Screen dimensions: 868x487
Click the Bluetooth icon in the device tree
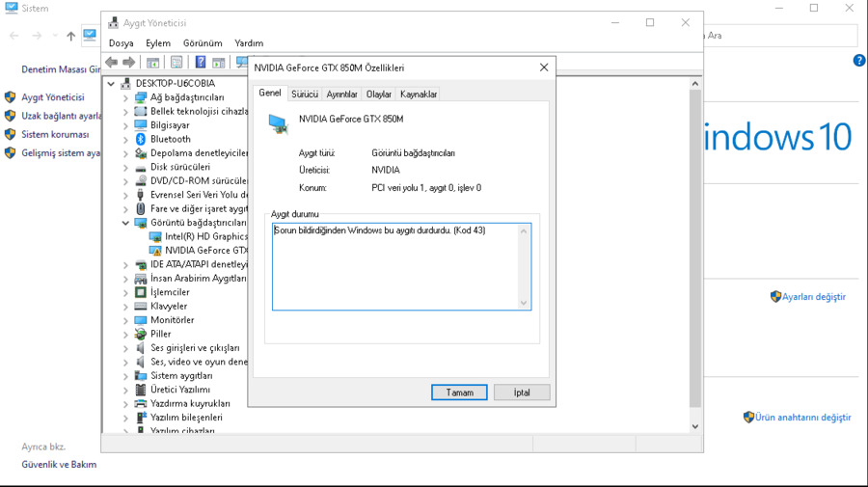(x=141, y=139)
